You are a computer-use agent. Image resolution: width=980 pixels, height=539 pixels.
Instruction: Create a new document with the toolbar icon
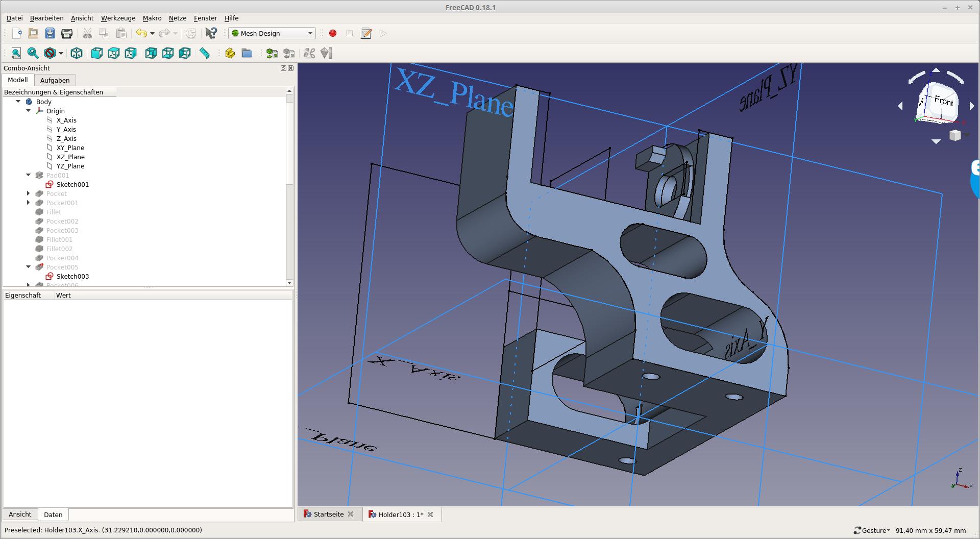pyautogui.click(x=17, y=33)
